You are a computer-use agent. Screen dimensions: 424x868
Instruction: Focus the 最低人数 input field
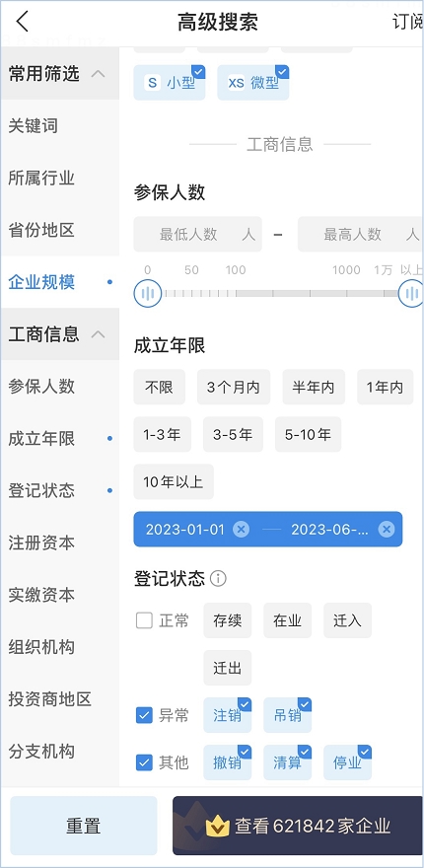coord(197,234)
